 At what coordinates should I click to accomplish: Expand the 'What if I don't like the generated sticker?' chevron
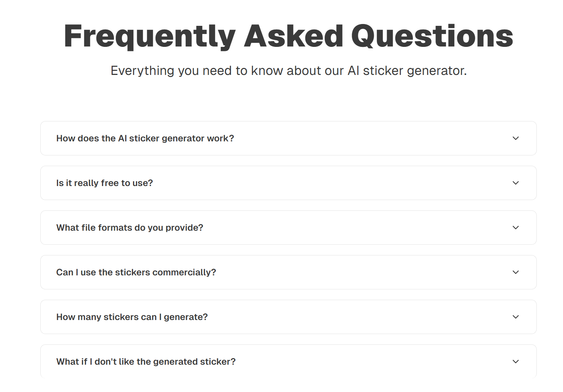pos(516,362)
